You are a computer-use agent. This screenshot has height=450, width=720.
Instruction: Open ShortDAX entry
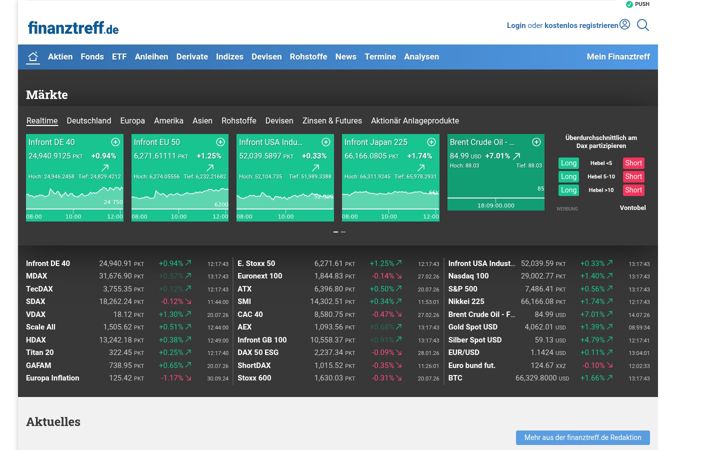point(254,366)
